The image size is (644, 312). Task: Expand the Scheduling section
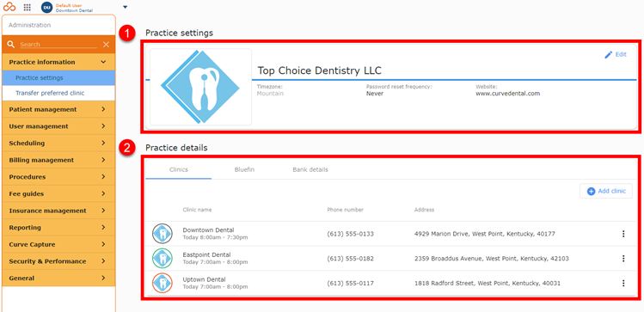point(58,144)
